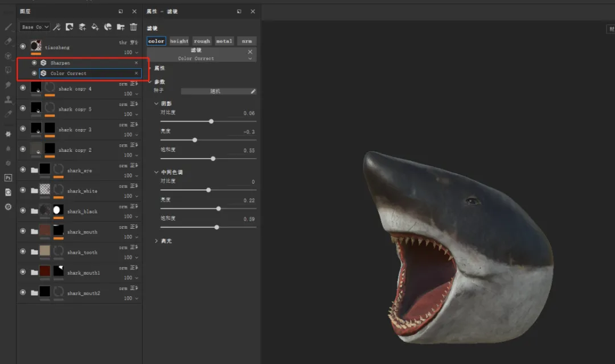Viewport: 615px width, 364px height.
Task: Select the Paint brush tool in left sidebar
Action: pos(8,27)
